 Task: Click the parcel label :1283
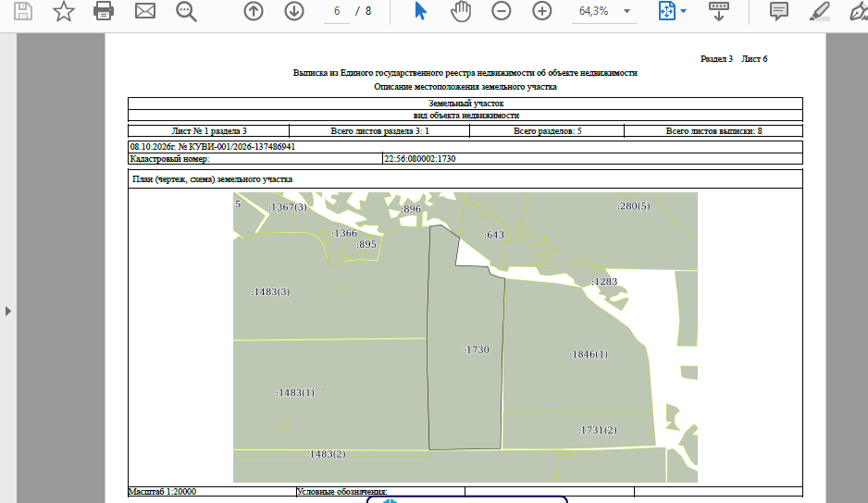point(604,281)
